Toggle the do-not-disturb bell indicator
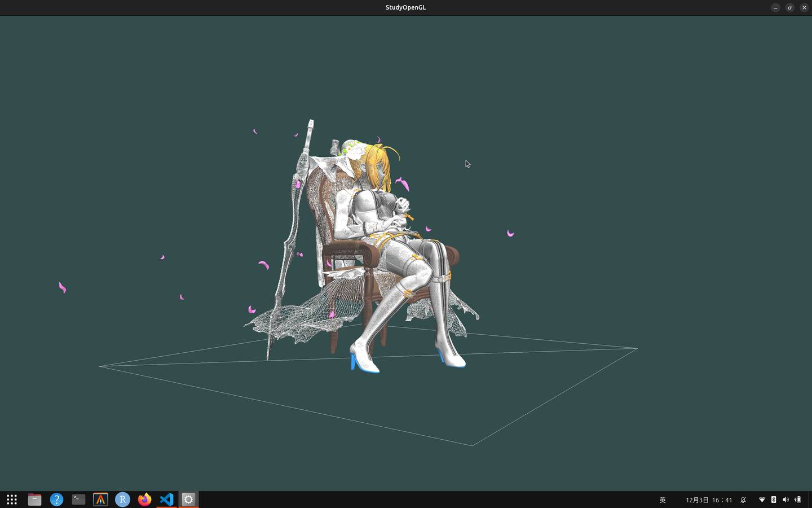 click(x=743, y=500)
